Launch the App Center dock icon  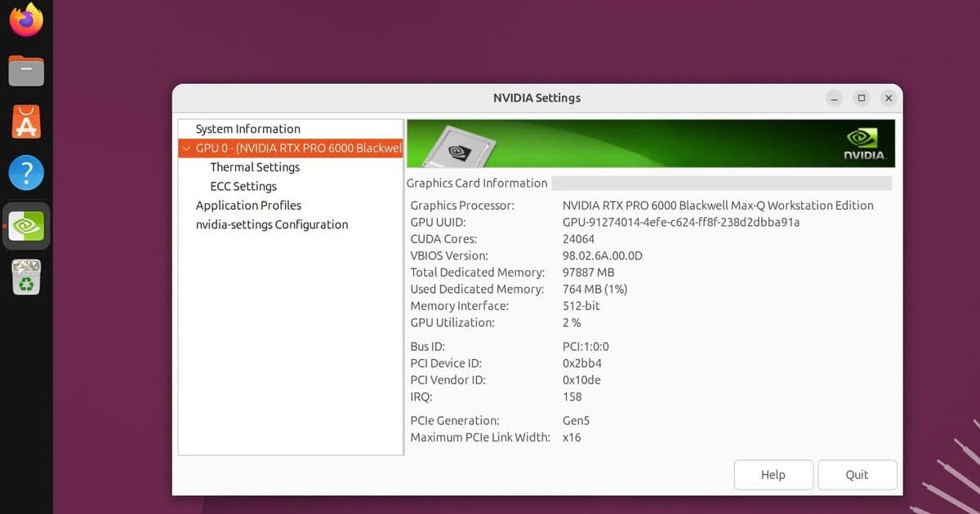pyautogui.click(x=26, y=122)
